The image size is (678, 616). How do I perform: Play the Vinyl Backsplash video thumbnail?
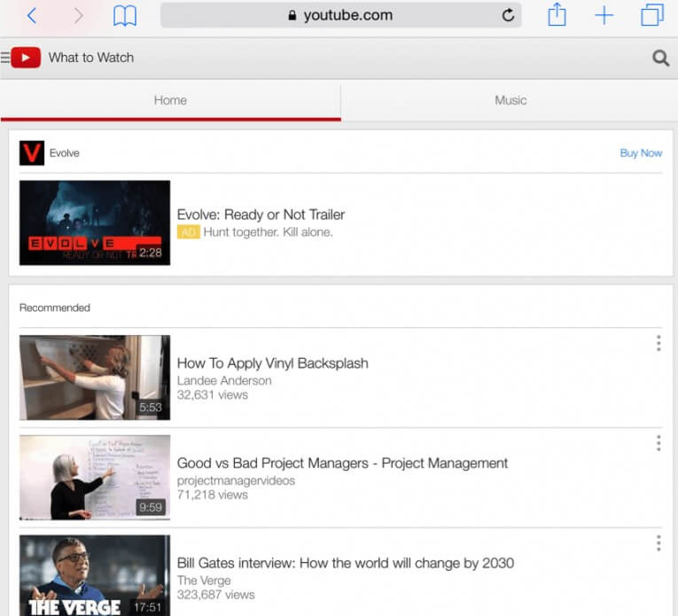click(x=95, y=377)
